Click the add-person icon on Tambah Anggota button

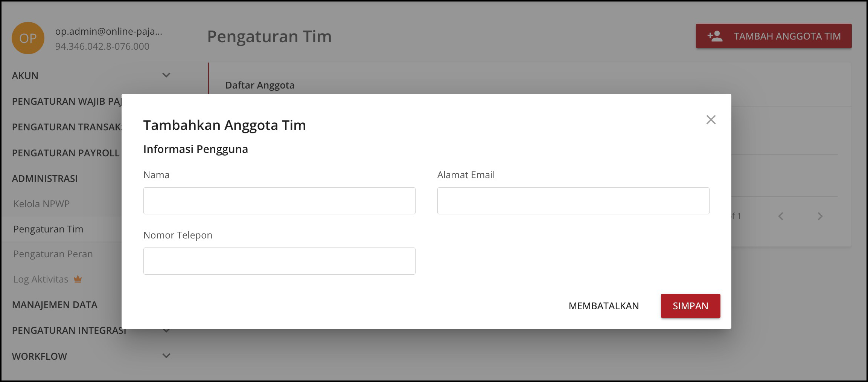714,36
